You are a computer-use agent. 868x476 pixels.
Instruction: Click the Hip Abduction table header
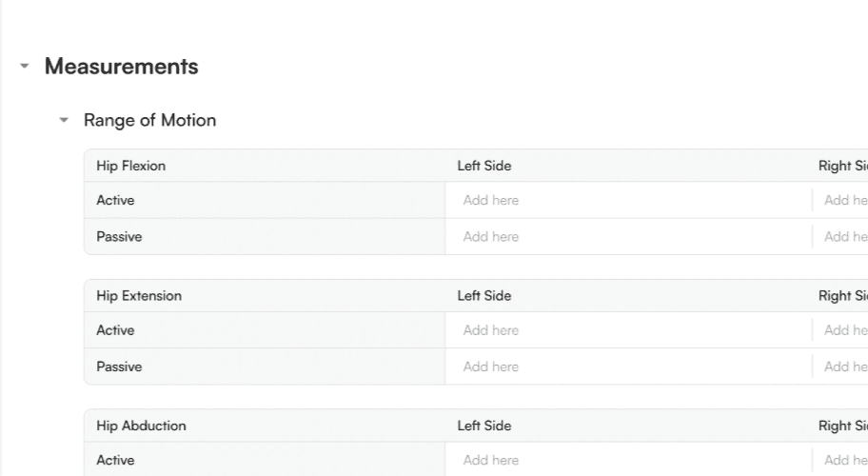141,426
